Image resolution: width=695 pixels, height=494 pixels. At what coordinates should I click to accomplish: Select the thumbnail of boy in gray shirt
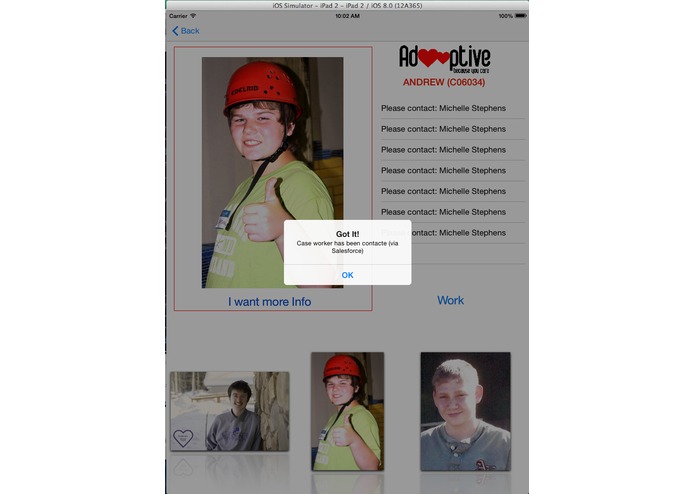tap(465, 411)
